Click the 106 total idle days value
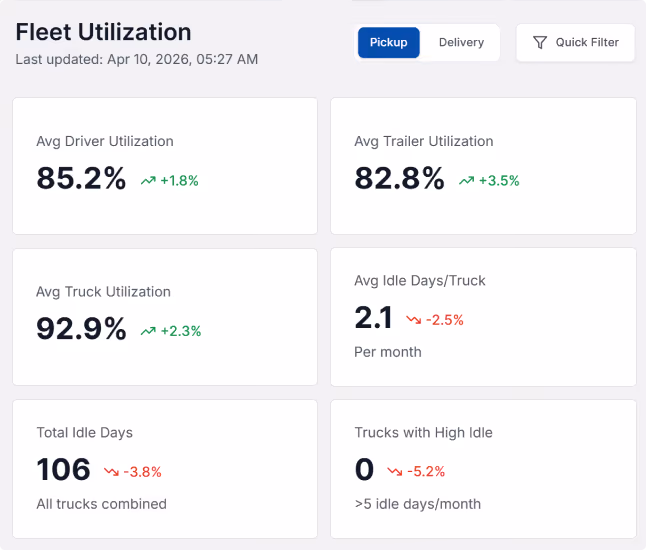 coord(63,469)
